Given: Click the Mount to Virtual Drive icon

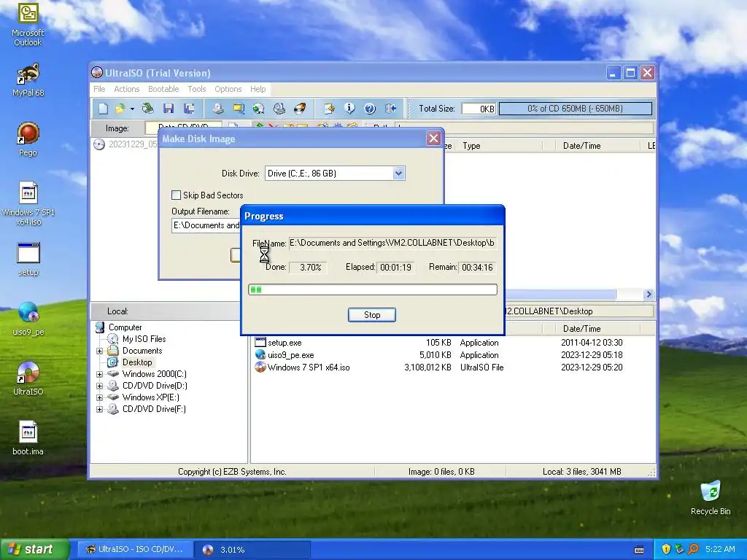Looking at the screenshot, I should [279, 109].
